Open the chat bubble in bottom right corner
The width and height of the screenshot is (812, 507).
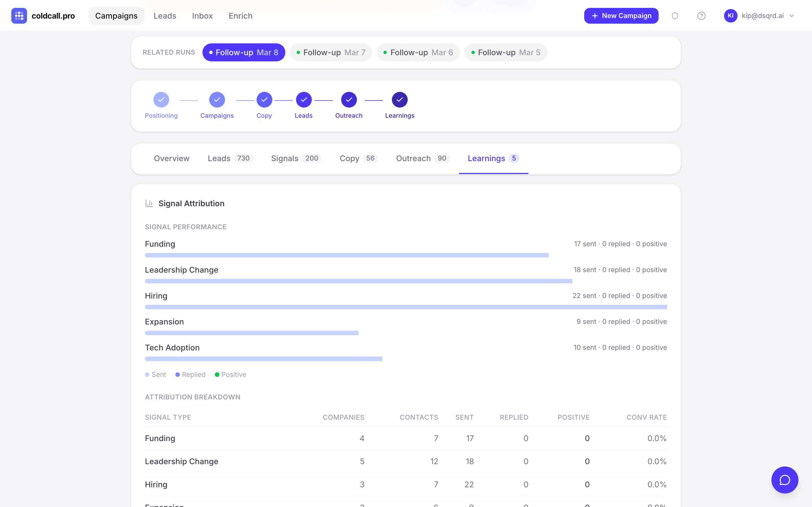pos(784,480)
